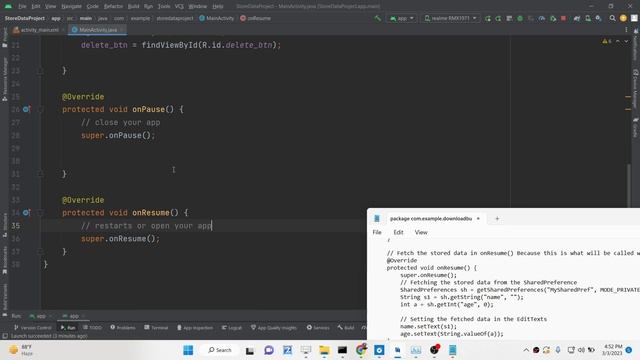Open the Navigate menu
Screen dimensions: 640x360
(71, 7)
